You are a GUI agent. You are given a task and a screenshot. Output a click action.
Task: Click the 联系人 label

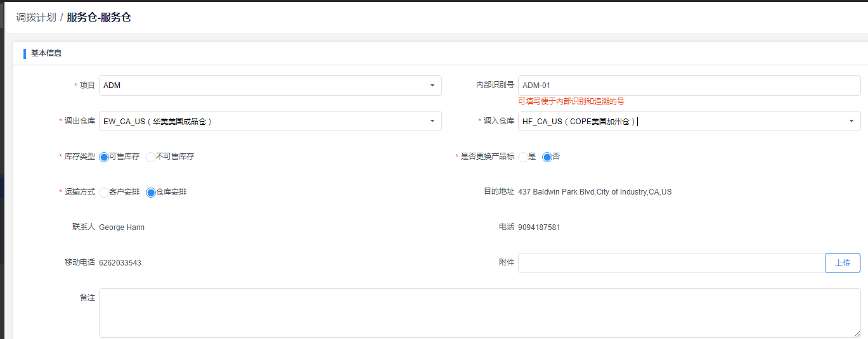click(84, 227)
